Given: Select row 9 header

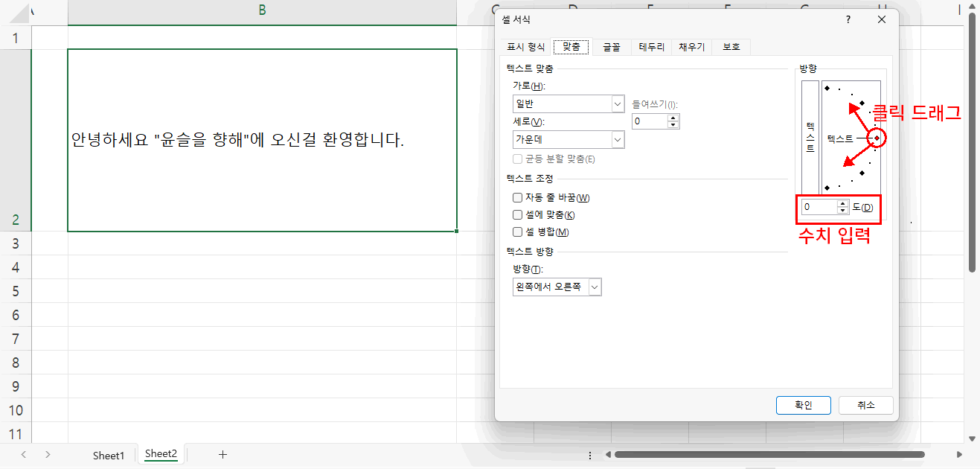Looking at the screenshot, I should tap(16, 386).
